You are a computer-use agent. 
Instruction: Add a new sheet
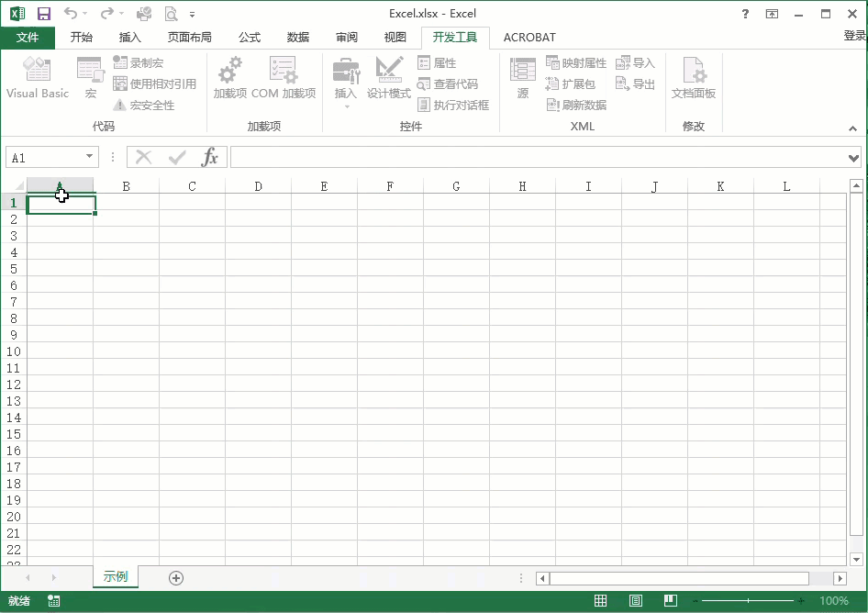(176, 578)
